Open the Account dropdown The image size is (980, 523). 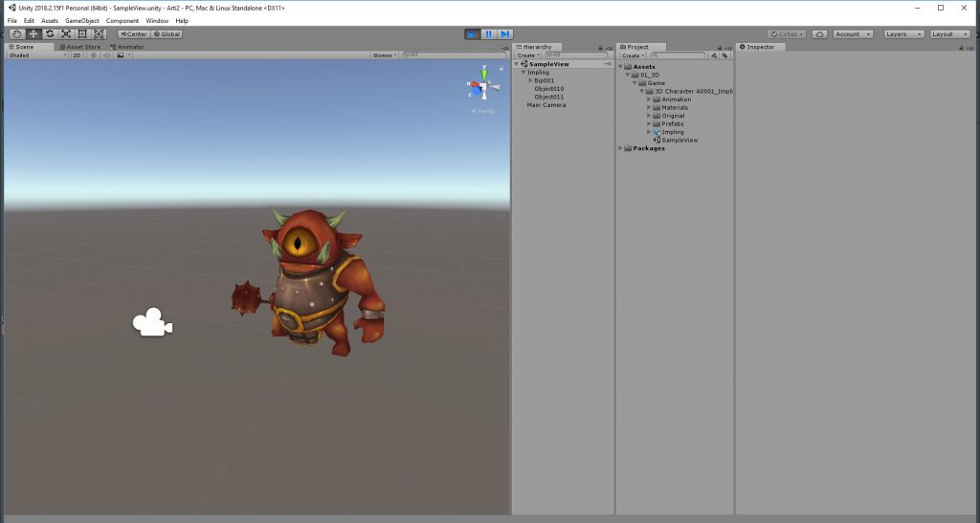pyautogui.click(x=853, y=34)
